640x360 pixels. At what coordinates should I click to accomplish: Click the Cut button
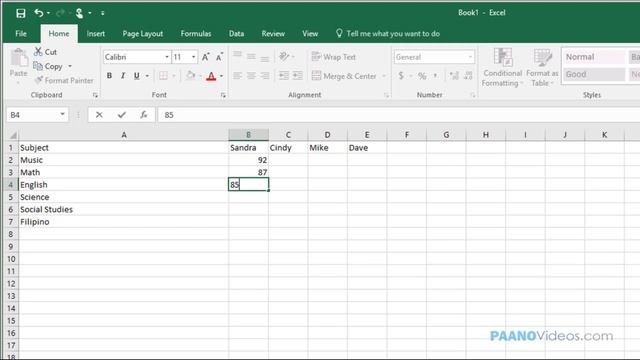[x=45, y=52]
